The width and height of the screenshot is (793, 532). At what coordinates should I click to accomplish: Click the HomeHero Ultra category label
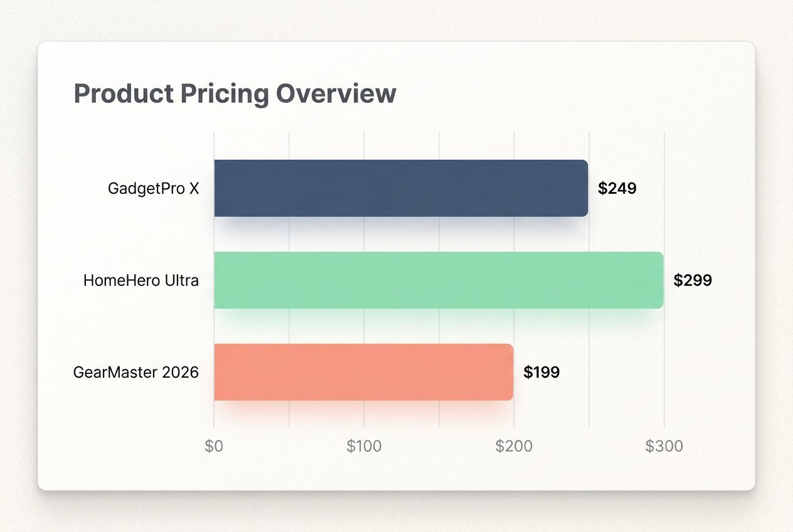141,280
